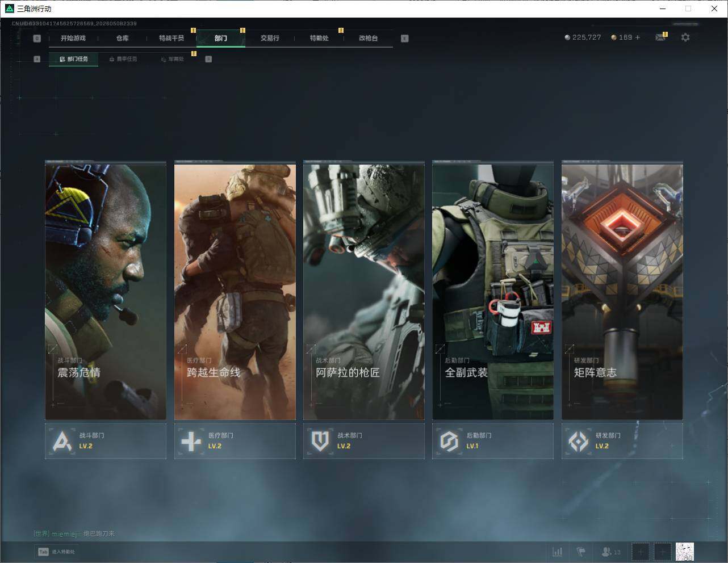The height and width of the screenshot is (563, 728).
Task: Click the notification badge on 军需处 sub-tab
Action: pyautogui.click(x=194, y=53)
